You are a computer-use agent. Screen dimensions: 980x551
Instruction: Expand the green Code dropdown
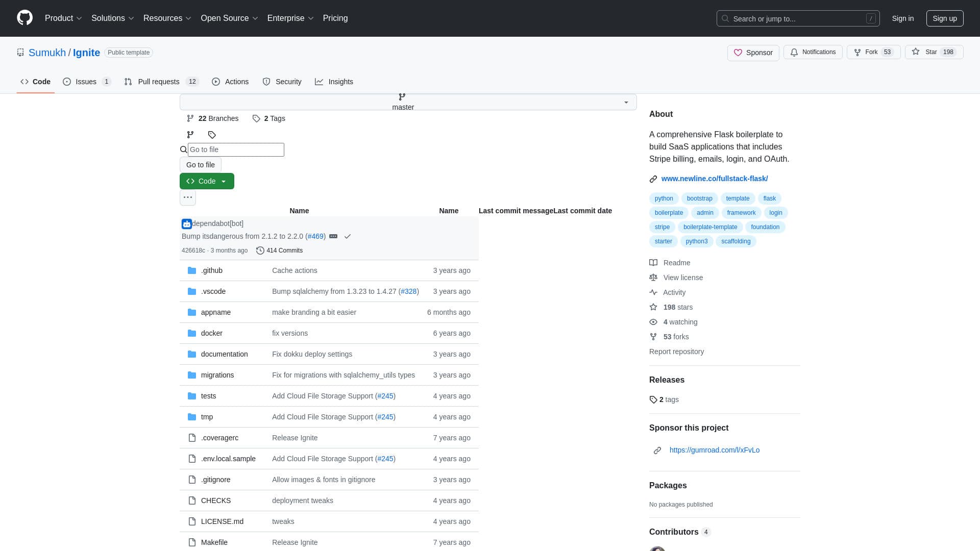pos(207,181)
